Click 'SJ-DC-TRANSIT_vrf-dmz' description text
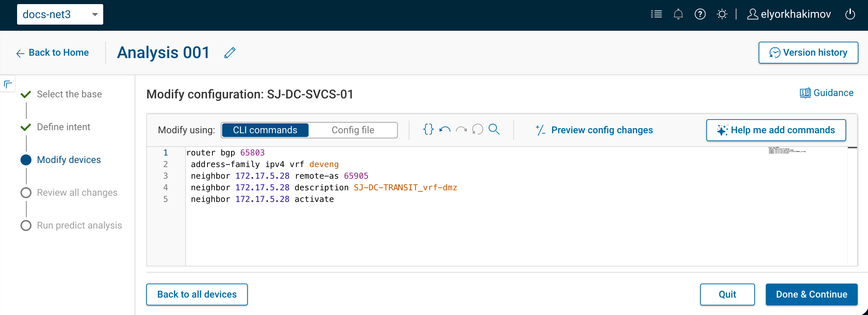Image resolution: width=868 pixels, height=315 pixels. point(405,188)
